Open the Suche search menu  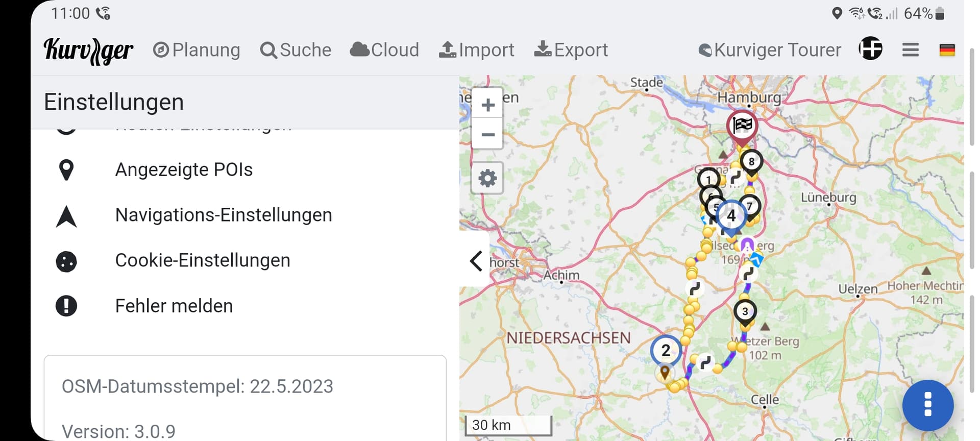click(296, 50)
